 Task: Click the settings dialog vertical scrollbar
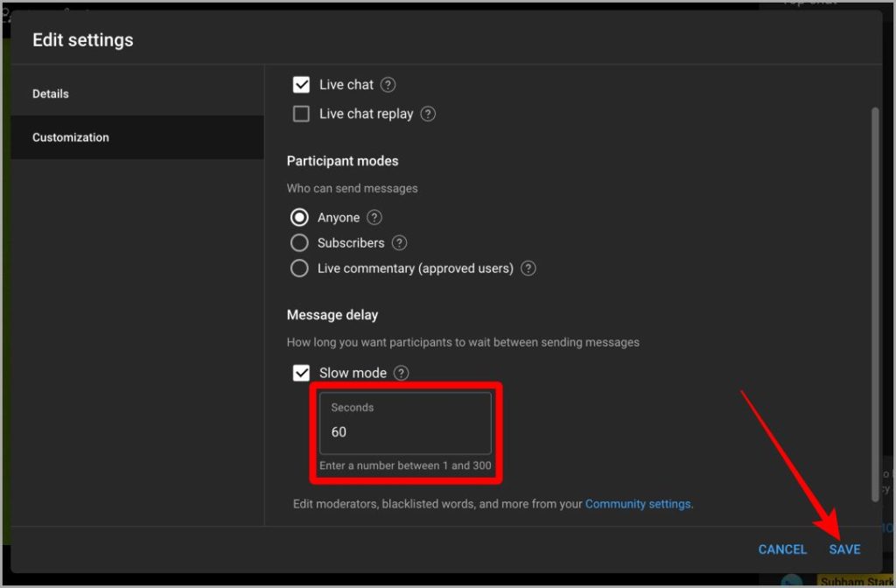(x=875, y=304)
